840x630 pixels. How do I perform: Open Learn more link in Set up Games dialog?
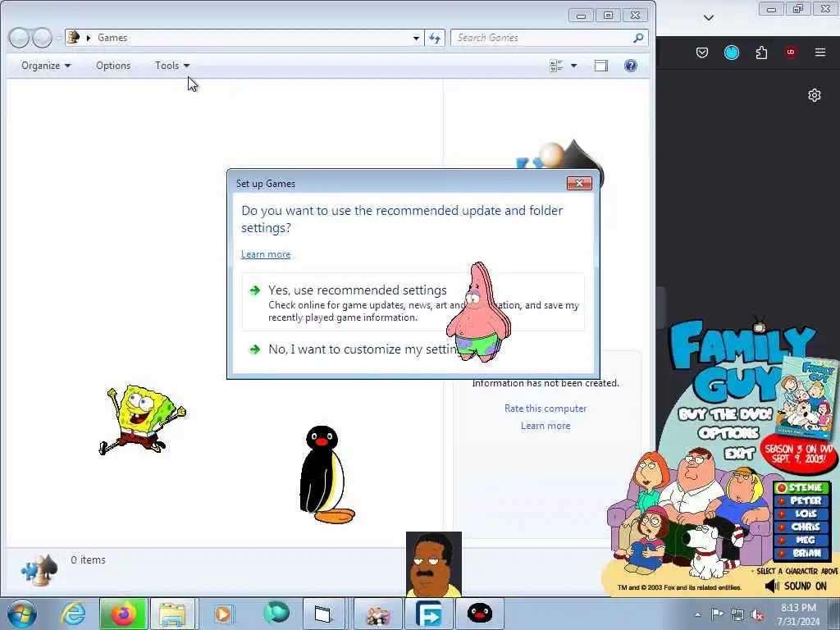tap(266, 254)
